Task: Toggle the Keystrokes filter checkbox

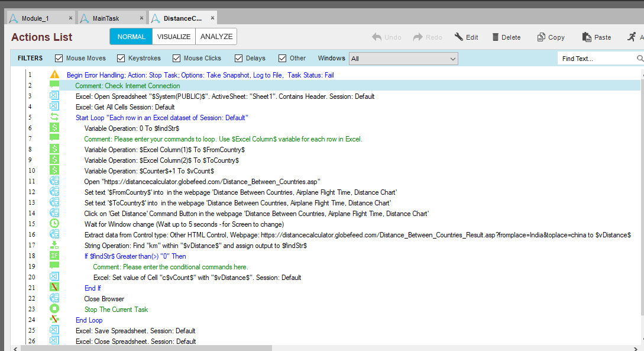Action: coord(121,59)
